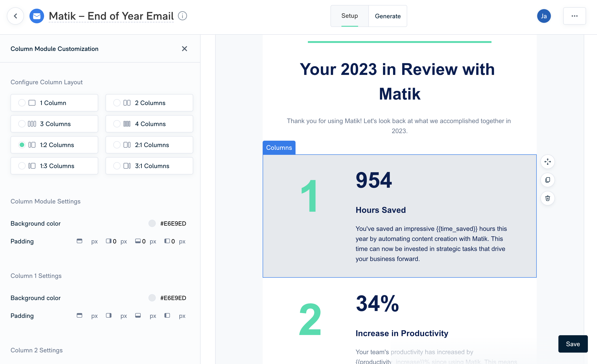The width and height of the screenshot is (597, 364).
Task: Duplicate the Columns module
Action: pyautogui.click(x=547, y=180)
